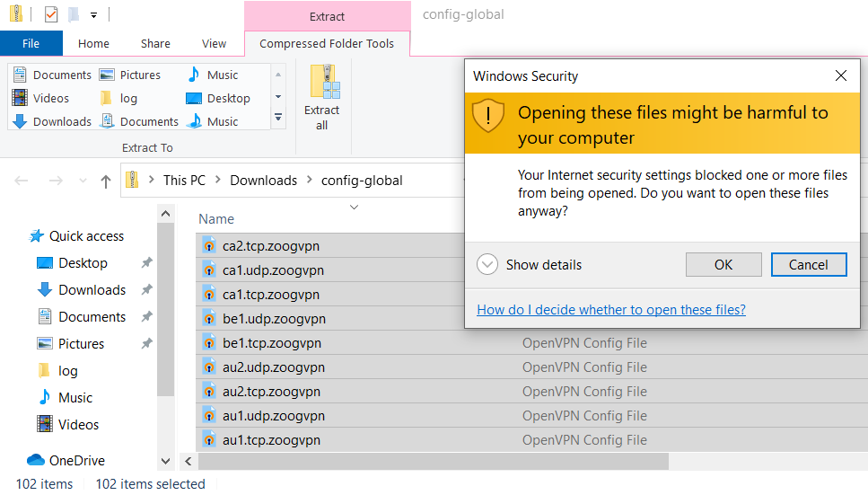Click the ca2.tcp.zoogvpn file icon

point(209,246)
